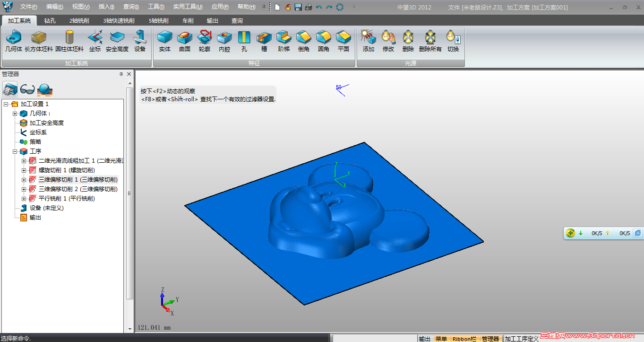Click 添加 to add a light source
Viewport: 644px width, 342px height.
pos(368,41)
